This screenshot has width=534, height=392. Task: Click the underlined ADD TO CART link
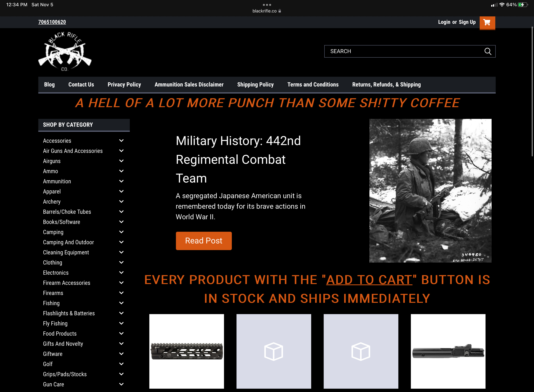pos(369,280)
